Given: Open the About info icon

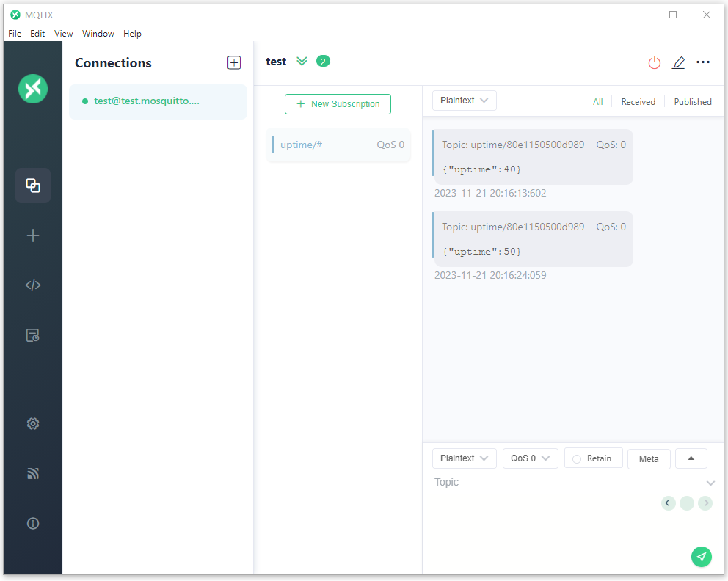Looking at the screenshot, I should point(33,524).
